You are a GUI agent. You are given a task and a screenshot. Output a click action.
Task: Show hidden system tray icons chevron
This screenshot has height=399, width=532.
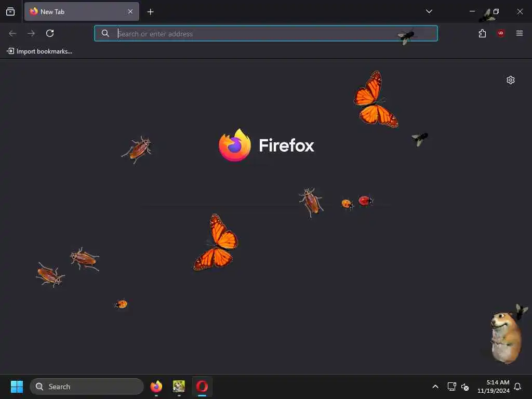435,387
